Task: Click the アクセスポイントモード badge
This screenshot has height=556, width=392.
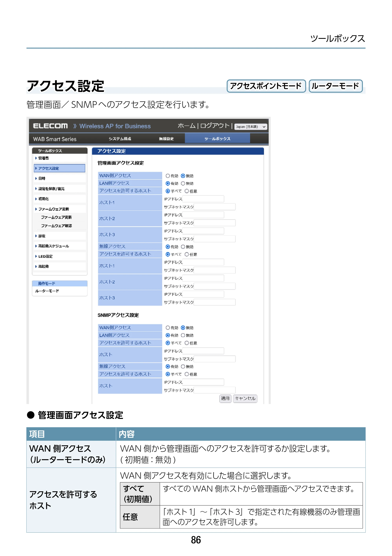Action: point(266,86)
